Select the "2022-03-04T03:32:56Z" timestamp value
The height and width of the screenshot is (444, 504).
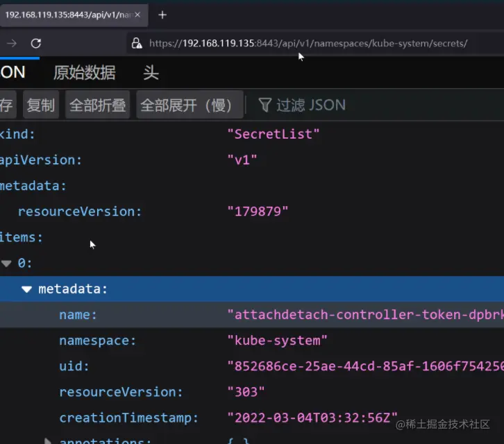point(312,418)
